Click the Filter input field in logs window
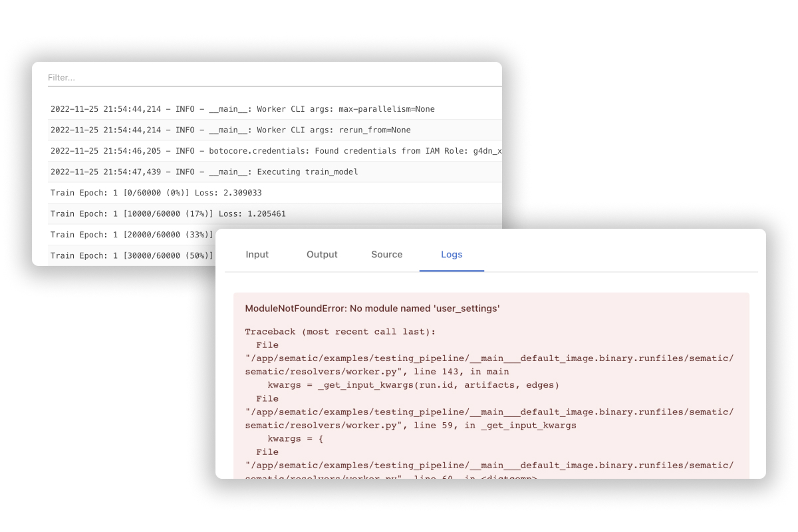The width and height of the screenshot is (798, 532). (x=275, y=78)
